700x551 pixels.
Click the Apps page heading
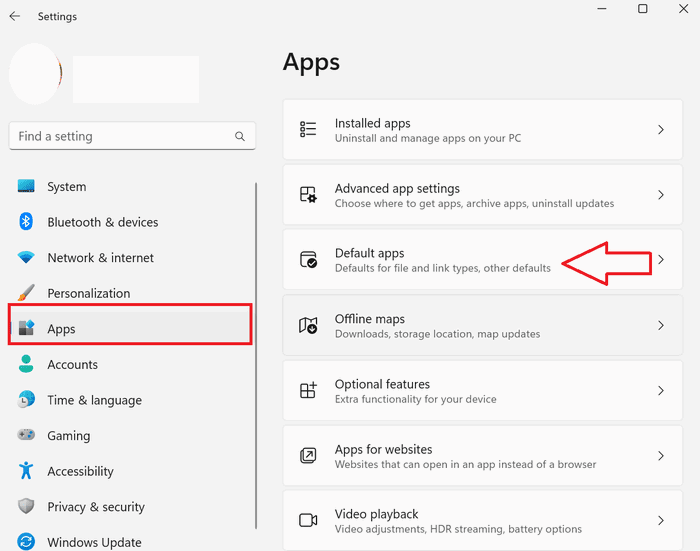tap(311, 63)
